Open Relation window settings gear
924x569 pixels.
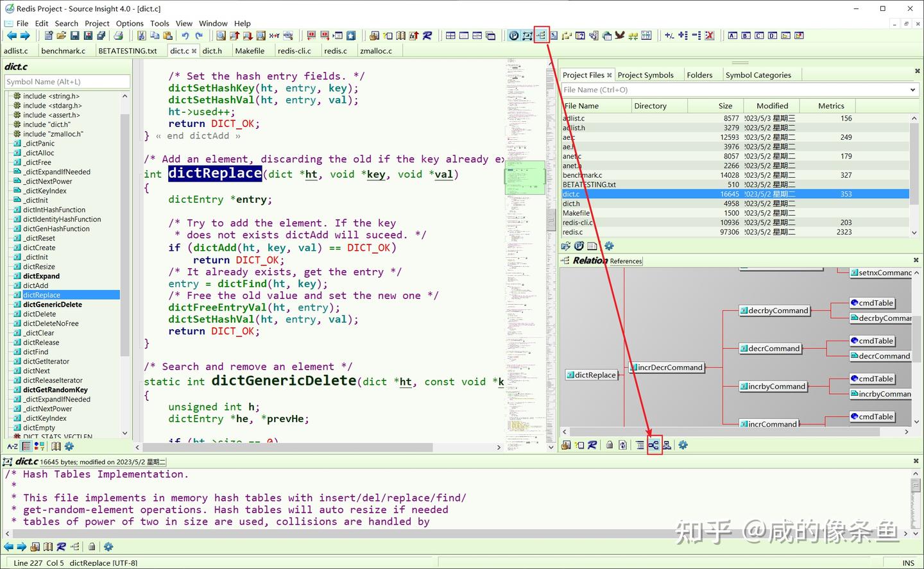point(683,445)
